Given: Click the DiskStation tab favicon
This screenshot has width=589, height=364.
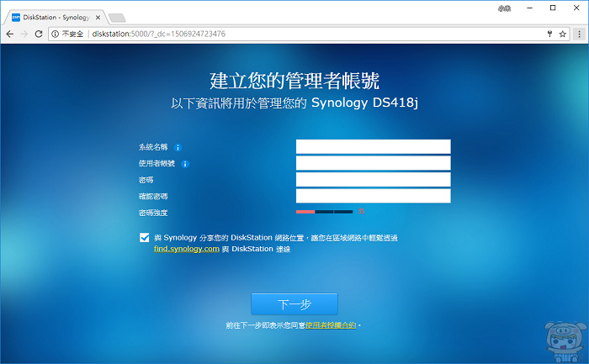Looking at the screenshot, I should pos(16,18).
